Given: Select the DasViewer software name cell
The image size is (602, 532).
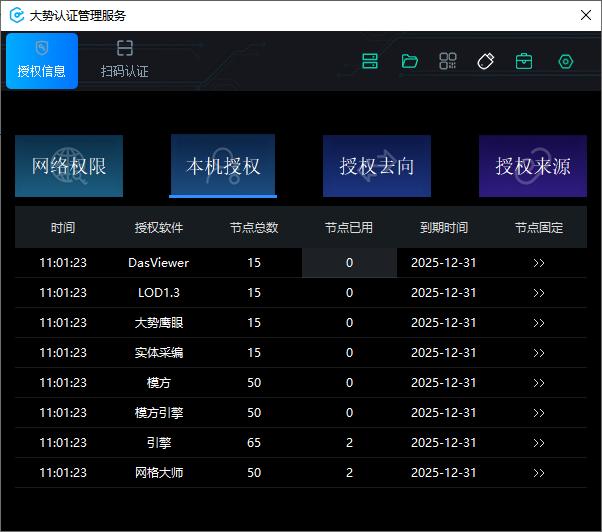Looking at the screenshot, I should pos(159,263).
